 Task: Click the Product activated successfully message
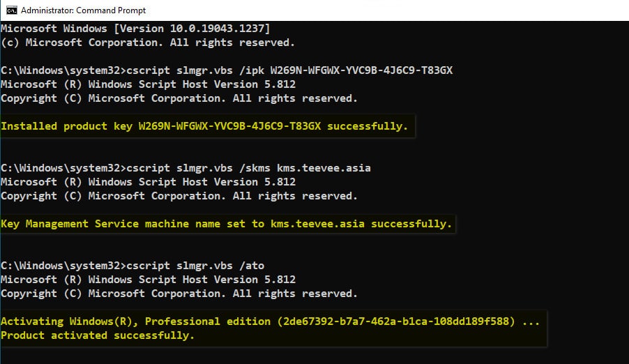(x=98, y=335)
